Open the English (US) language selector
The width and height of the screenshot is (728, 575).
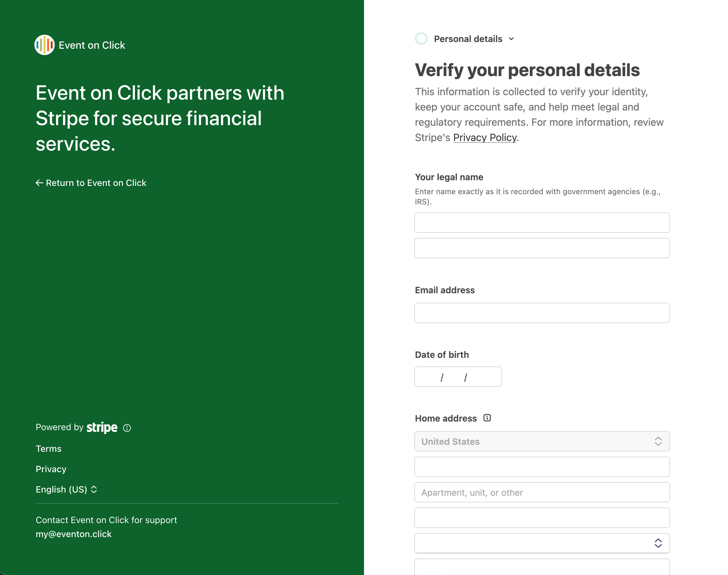pyautogui.click(x=66, y=489)
